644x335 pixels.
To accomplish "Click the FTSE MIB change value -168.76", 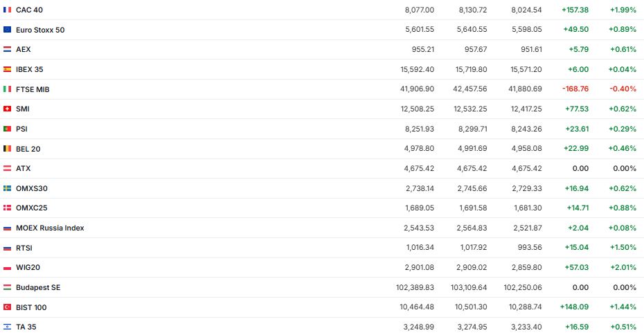I will [x=573, y=89].
